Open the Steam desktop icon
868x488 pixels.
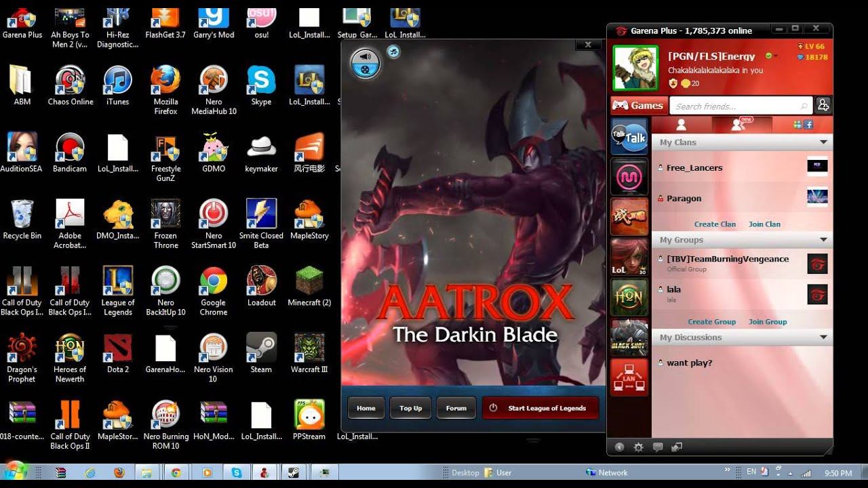point(261,353)
